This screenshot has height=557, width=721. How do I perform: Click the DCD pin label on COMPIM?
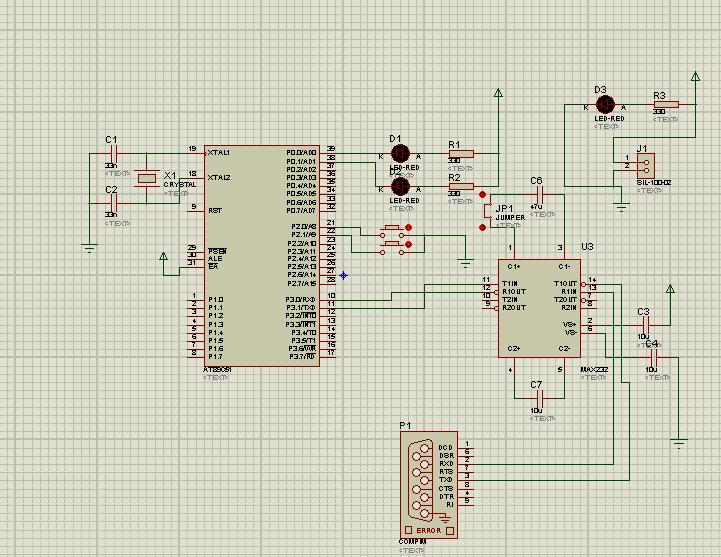446,448
